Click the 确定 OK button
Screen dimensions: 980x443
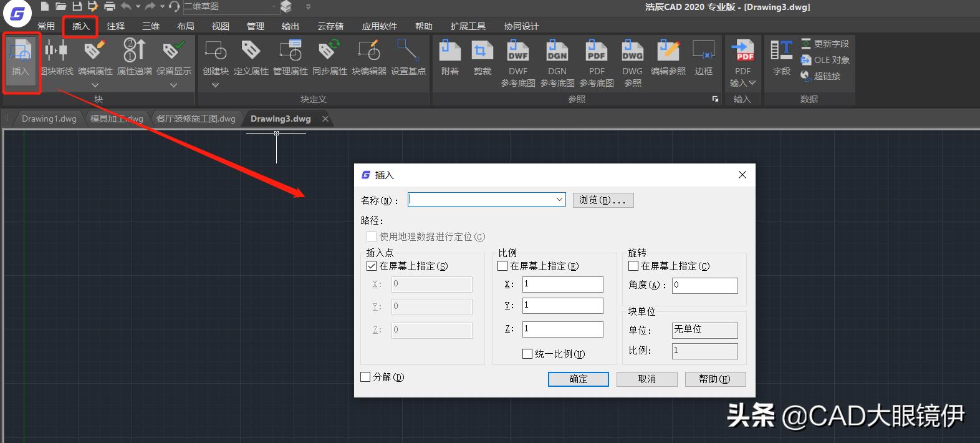click(579, 379)
